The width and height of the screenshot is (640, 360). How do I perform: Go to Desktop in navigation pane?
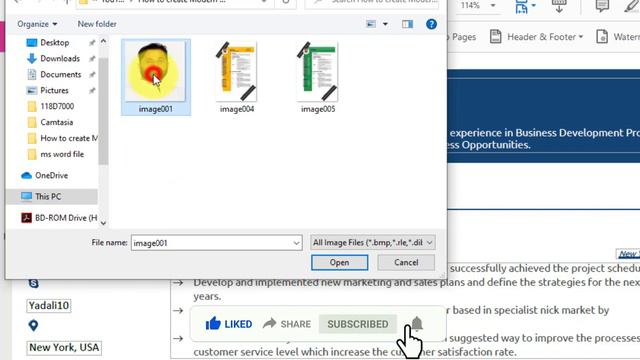click(54, 42)
